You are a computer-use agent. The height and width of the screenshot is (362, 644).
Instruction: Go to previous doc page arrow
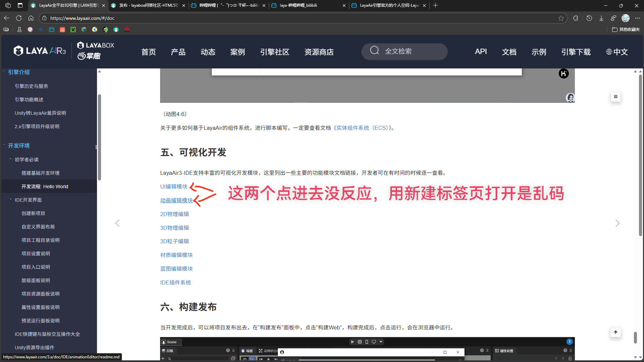(117, 223)
